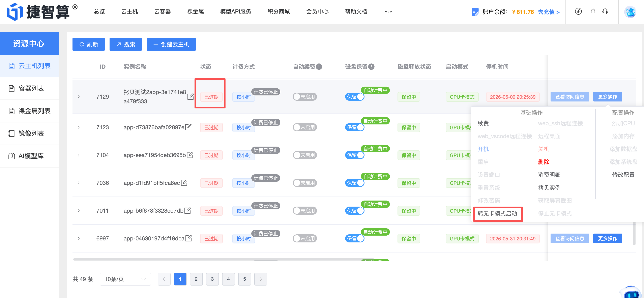Select 删除 from the operations menu
Screen dimensions: 644x298
coord(544,162)
